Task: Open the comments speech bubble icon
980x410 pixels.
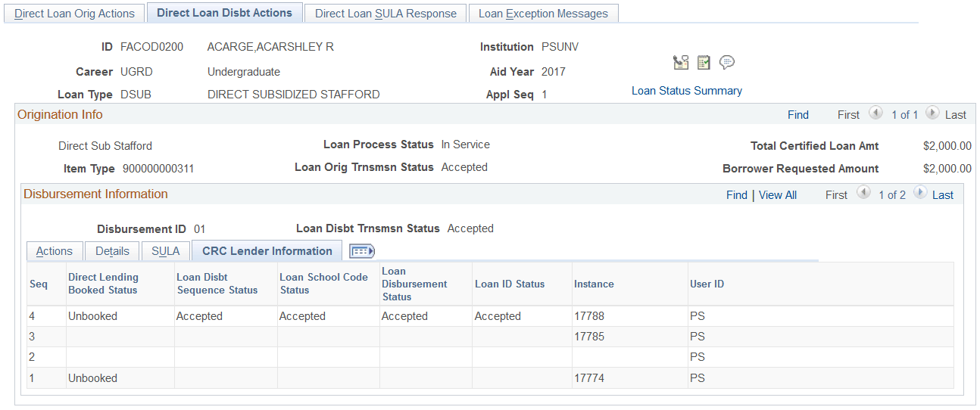Action: click(x=727, y=63)
